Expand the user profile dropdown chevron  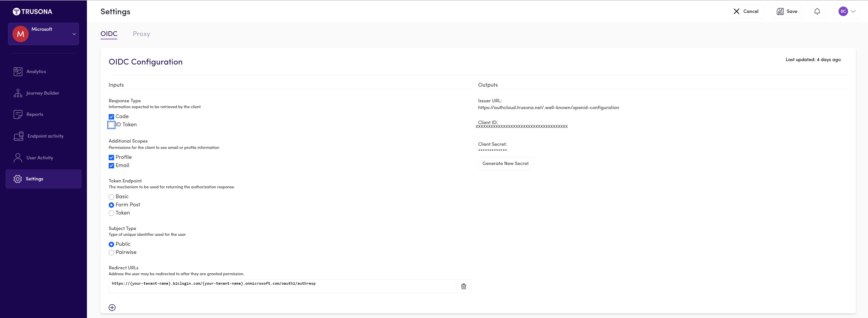853,12
